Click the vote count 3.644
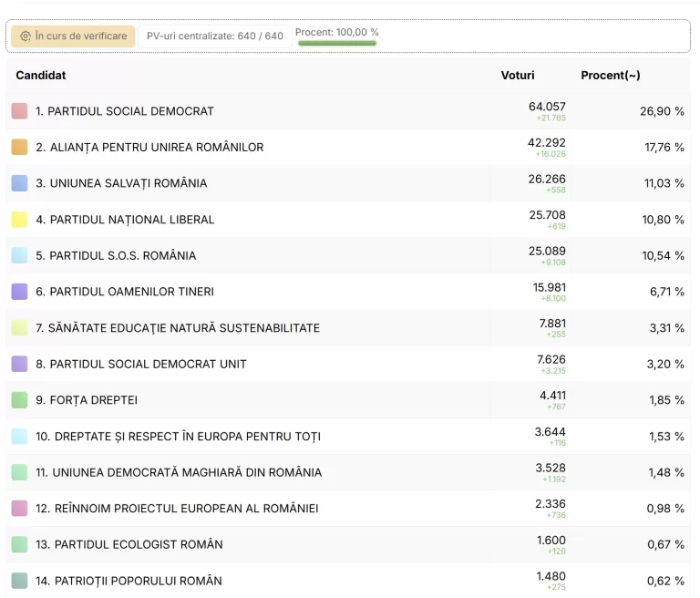This screenshot has height=598, width=700. 550,432
